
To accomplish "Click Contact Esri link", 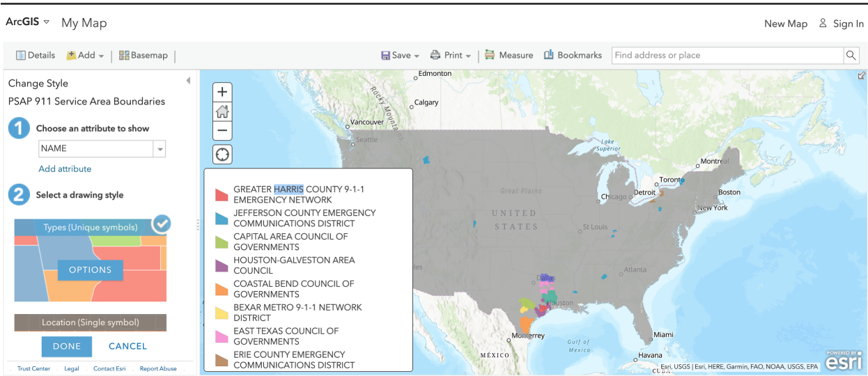I will tap(109, 368).
